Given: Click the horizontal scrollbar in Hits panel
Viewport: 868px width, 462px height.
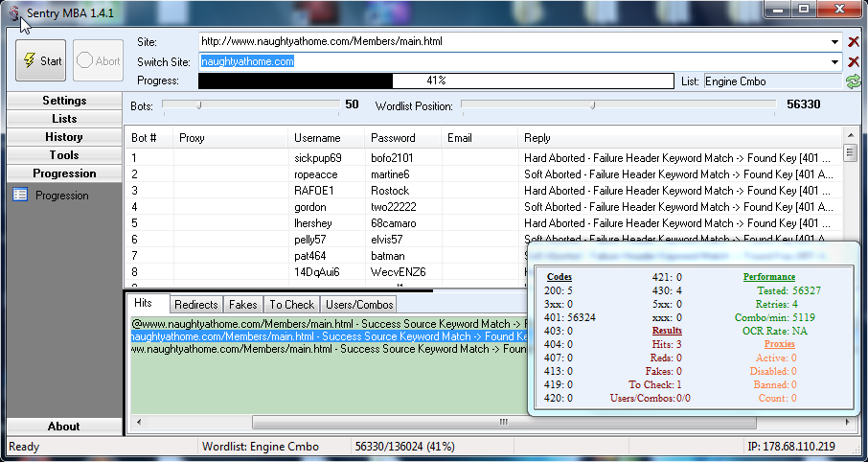Looking at the screenshot, I should coord(383,422).
